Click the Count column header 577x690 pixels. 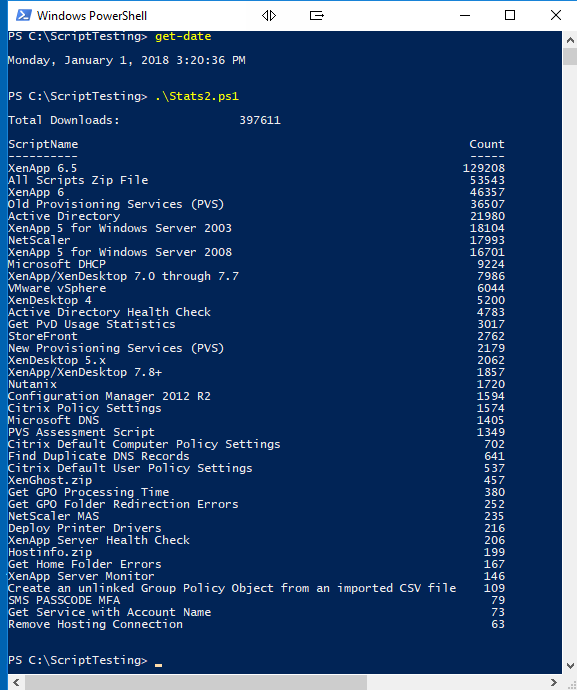point(487,144)
